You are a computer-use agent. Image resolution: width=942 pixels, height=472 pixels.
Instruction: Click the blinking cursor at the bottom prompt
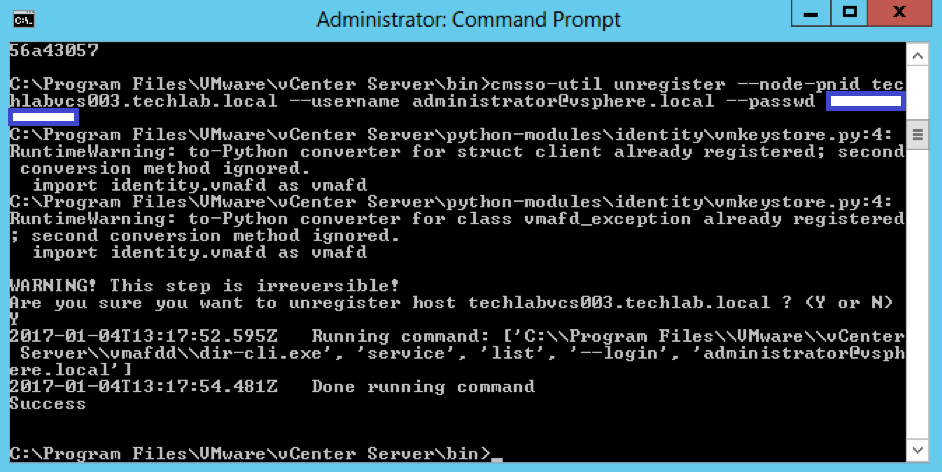[x=497, y=459]
